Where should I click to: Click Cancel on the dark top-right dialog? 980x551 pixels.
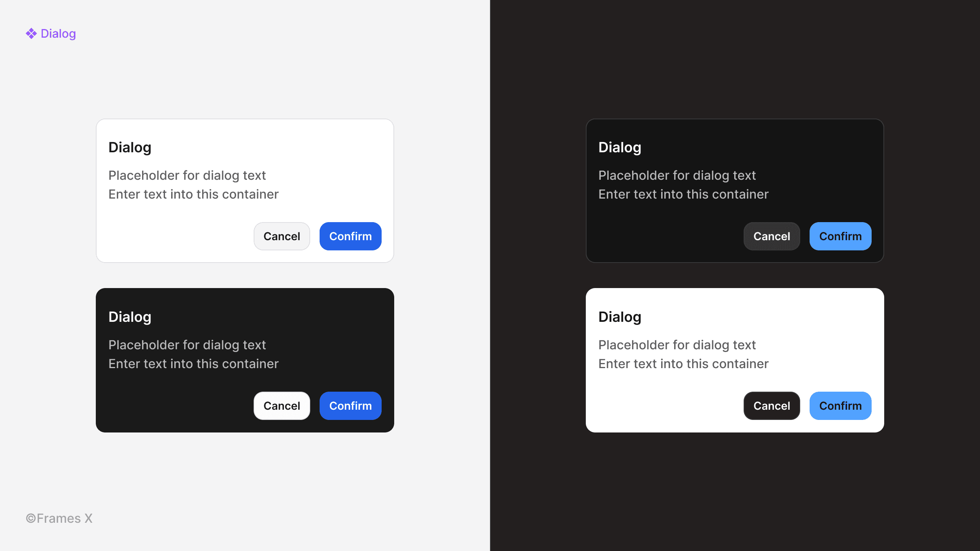coord(772,236)
